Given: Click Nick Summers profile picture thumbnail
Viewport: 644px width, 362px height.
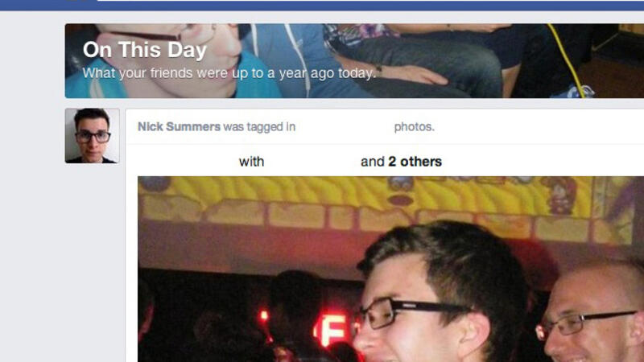Looking at the screenshot, I should point(92,136).
